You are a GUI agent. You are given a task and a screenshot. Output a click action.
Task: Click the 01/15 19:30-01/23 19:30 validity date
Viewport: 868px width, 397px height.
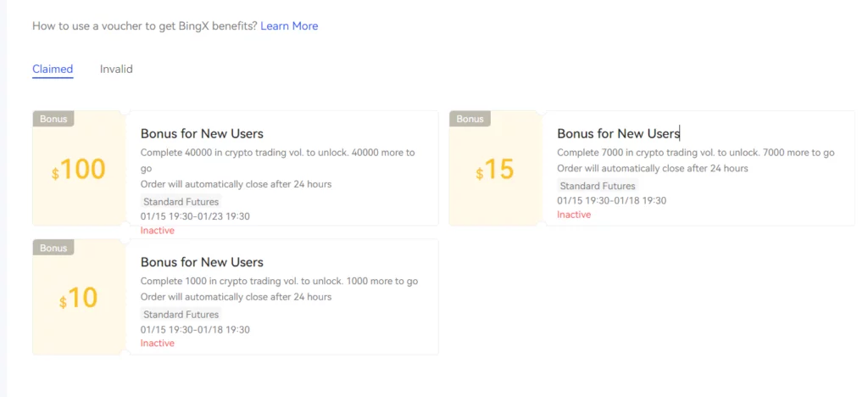coord(195,216)
